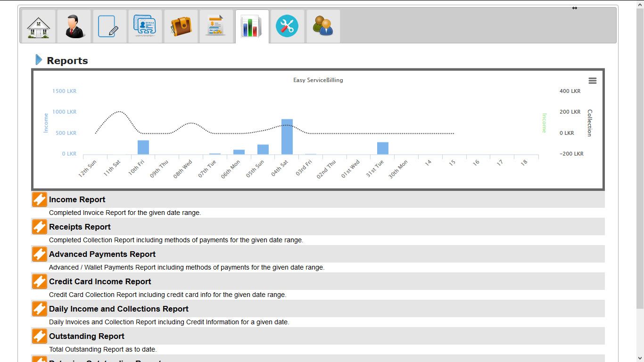The image size is (644, 362).
Task: Click the blue bar above 10th Fri
Action: pos(143,147)
